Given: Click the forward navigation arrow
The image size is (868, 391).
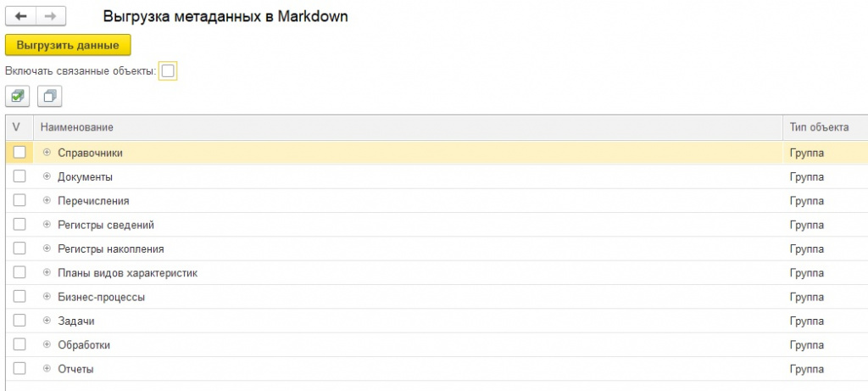Looking at the screenshot, I should (x=50, y=16).
